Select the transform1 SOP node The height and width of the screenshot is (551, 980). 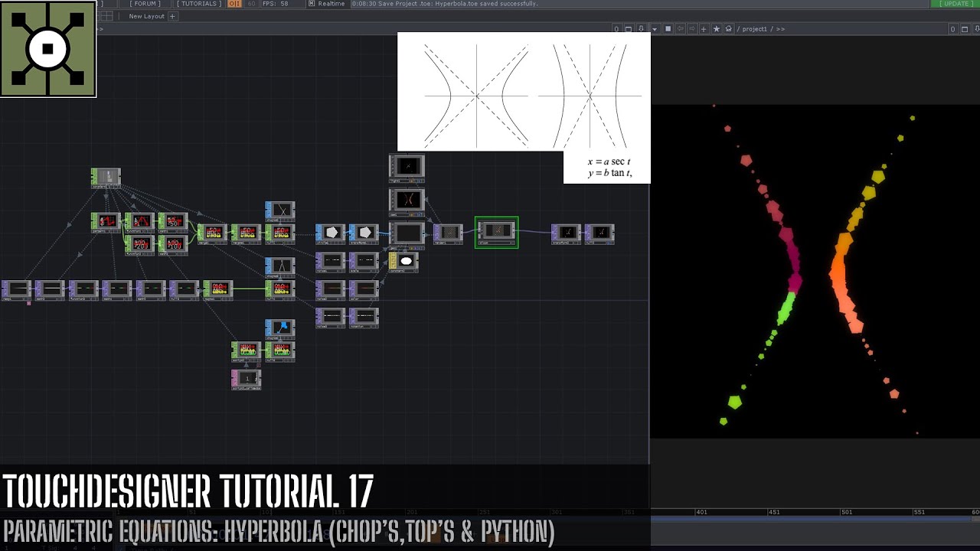[364, 233]
